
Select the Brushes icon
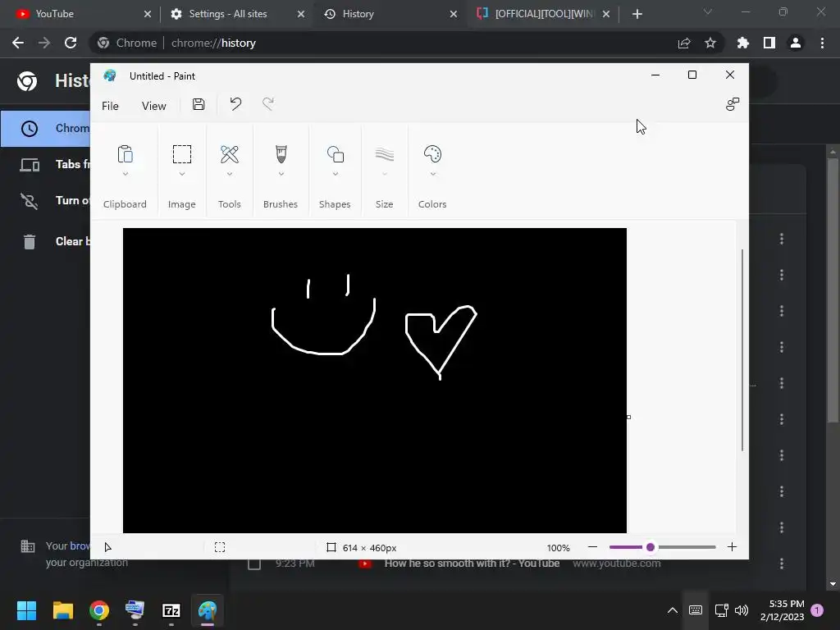pos(281,154)
